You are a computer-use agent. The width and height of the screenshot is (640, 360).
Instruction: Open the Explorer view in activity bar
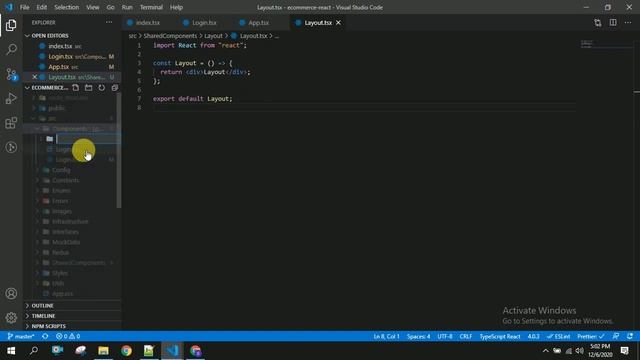pyautogui.click(x=11, y=25)
